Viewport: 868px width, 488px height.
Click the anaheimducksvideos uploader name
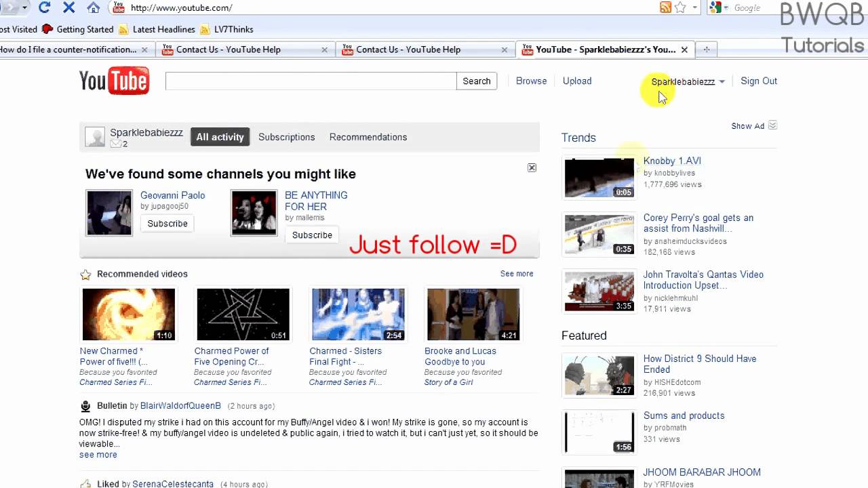(x=690, y=241)
